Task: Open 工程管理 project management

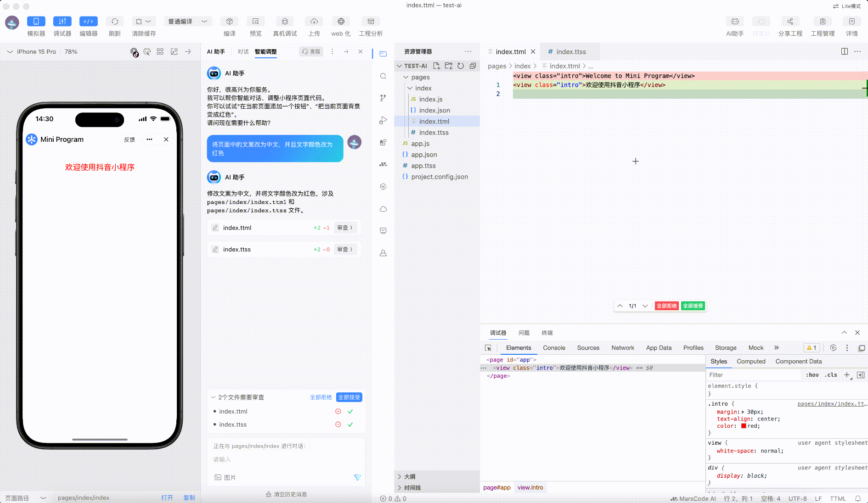Action: coord(822,22)
